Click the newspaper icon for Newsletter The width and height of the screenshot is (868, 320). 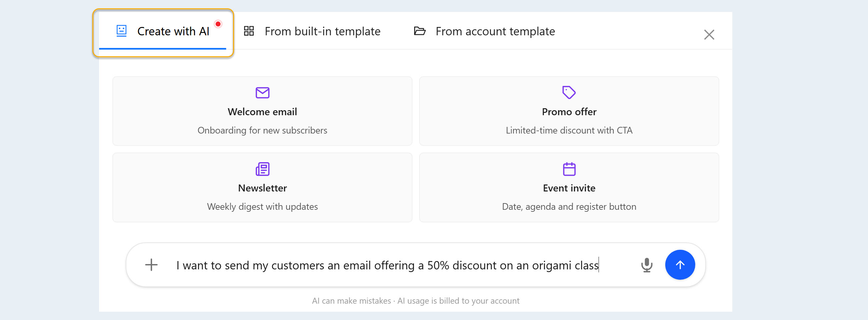click(x=262, y=169)
